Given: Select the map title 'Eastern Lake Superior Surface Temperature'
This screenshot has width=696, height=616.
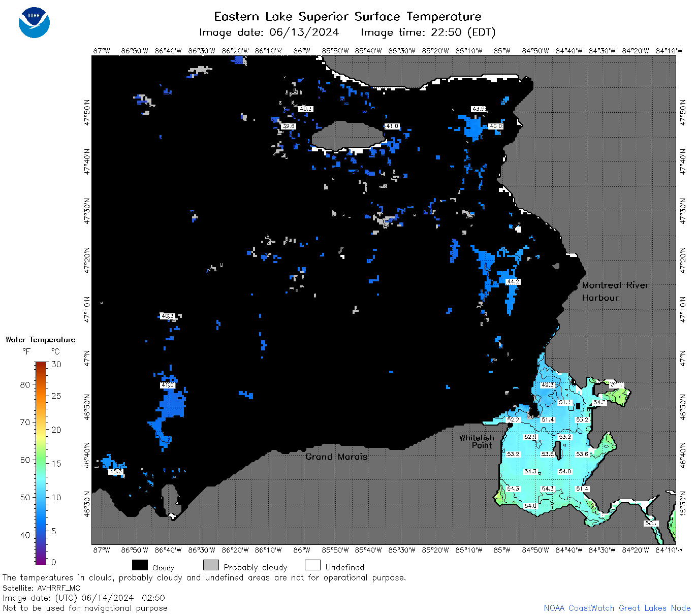Looking at the screenshot, I should tap(347, 17).
